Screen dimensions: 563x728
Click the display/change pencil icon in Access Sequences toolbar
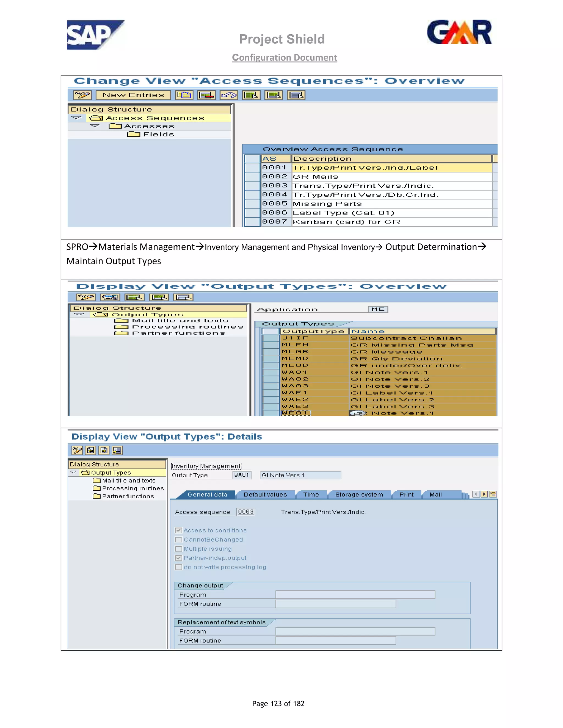pos(82,95)
